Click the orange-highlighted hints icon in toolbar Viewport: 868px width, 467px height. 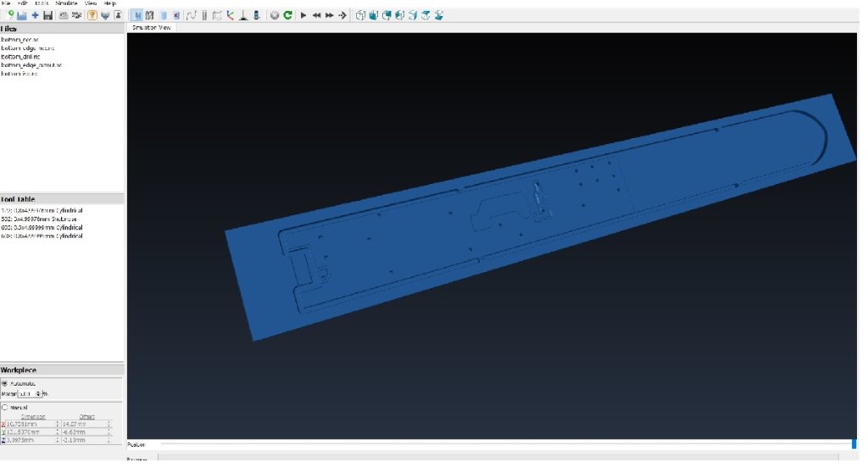[92, 15]
